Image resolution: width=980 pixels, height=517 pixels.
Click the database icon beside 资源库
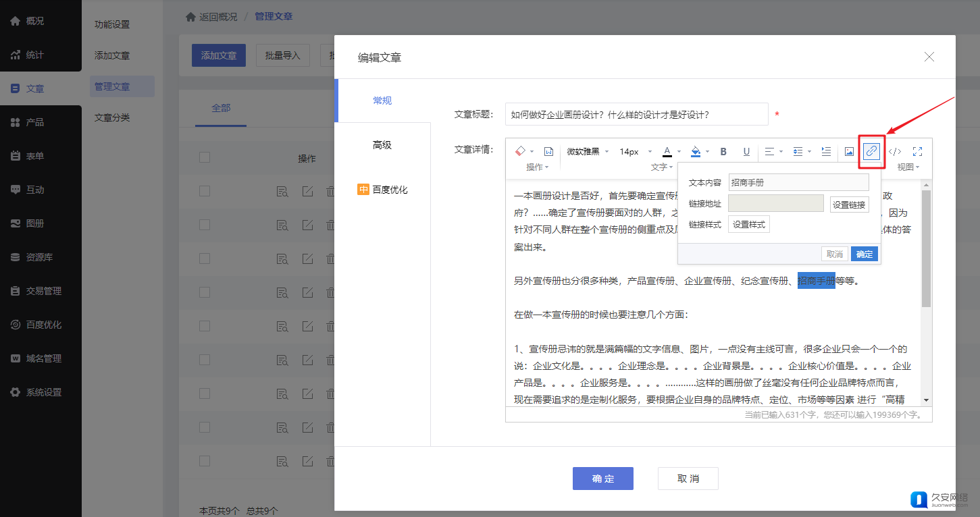pos(15,257)
